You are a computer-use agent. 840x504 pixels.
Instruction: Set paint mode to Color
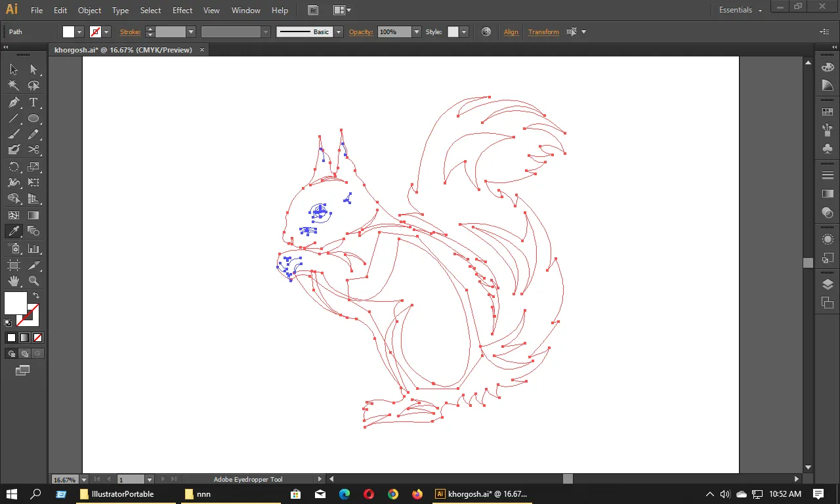[x=11, y=338]
